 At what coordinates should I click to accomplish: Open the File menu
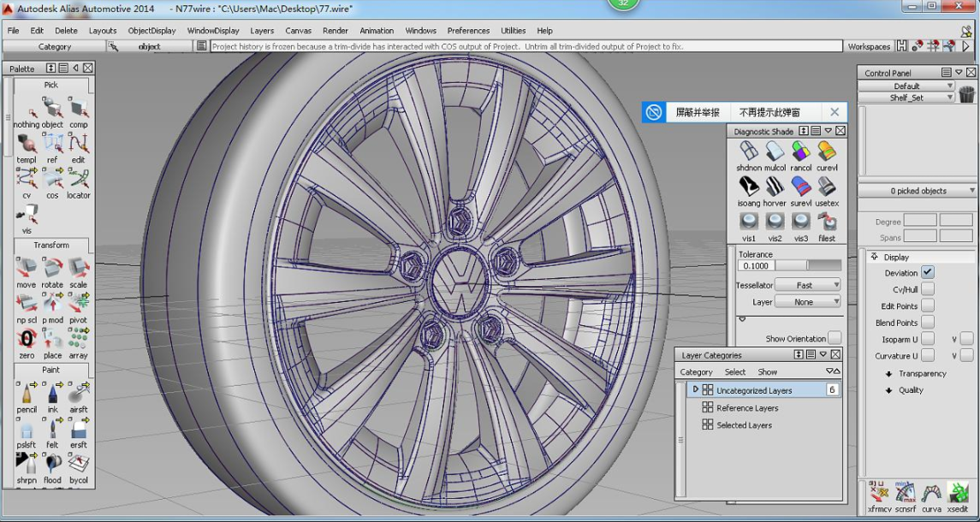(13, 31)
